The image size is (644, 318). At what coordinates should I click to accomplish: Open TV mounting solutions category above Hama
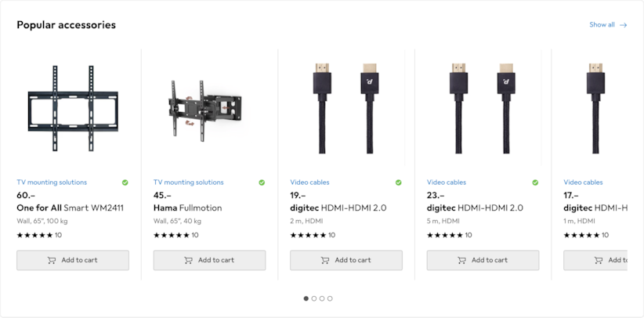pyautogui.click(x=188, y=182)
